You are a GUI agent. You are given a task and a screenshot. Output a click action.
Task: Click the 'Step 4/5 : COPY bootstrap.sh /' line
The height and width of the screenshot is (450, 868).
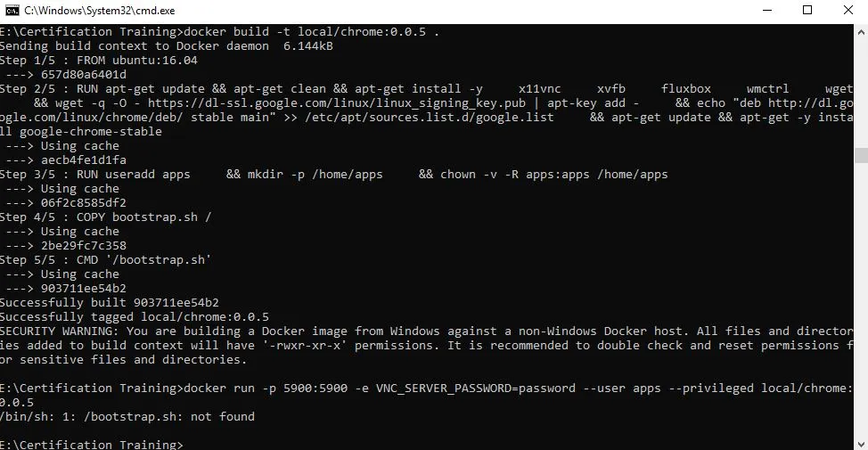(106, 217)
